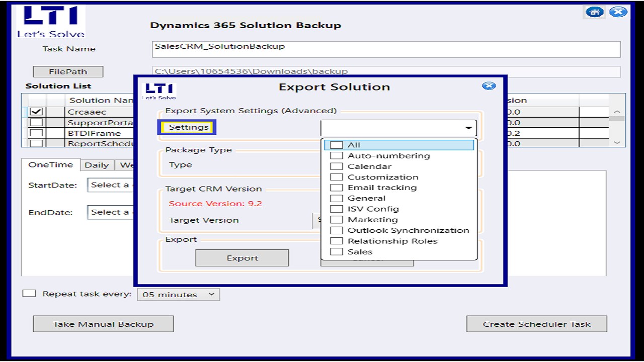Image resolution: width=644 pixels, height=362 pixels.
Task: Open the EndDate date picker
Action: click(111, 212)
